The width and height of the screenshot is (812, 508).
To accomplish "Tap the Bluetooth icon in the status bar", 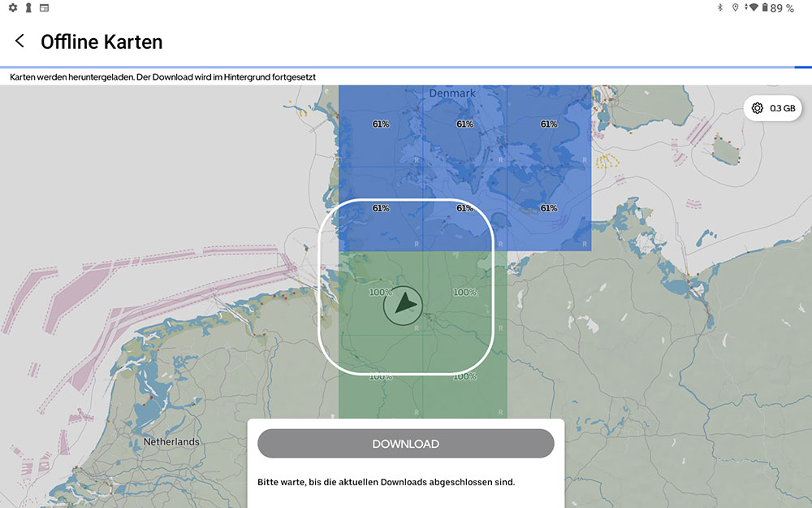I will 719,8.
